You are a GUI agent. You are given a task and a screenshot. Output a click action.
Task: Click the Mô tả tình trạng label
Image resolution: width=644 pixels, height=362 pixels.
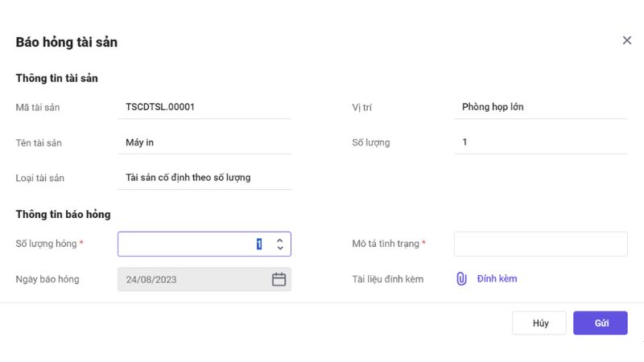(388, 244)
